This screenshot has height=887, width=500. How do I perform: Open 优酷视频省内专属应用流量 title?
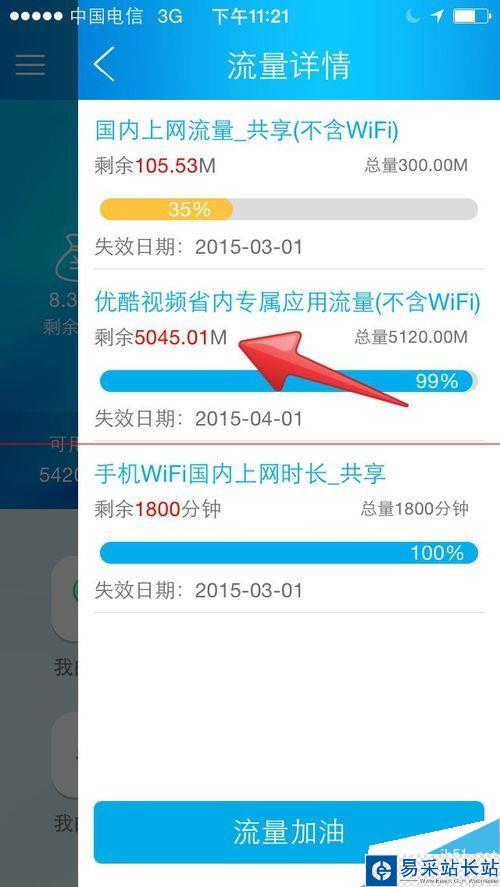click(x=287, y=302)
